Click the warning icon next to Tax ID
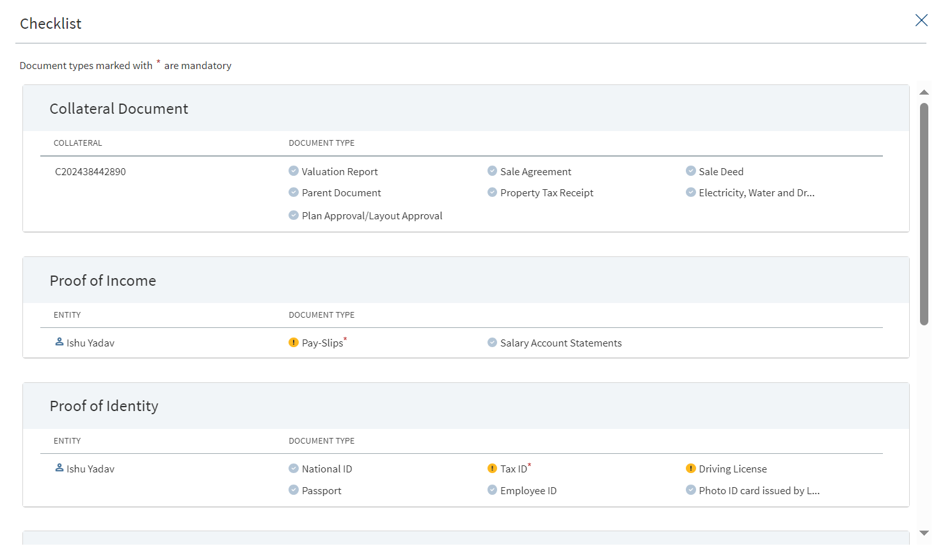 pyautogui.click(x=492, y=469)
